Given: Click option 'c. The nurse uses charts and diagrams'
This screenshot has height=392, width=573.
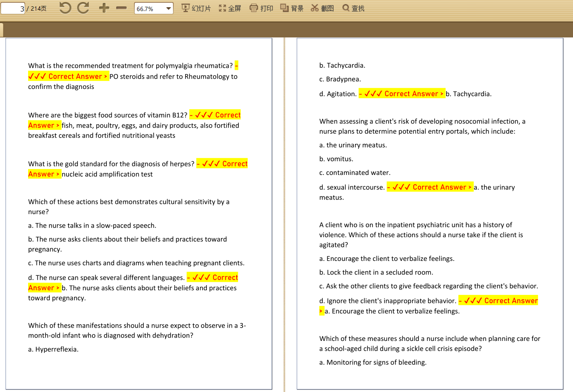Looking at the screenshot, I should 136,263.
